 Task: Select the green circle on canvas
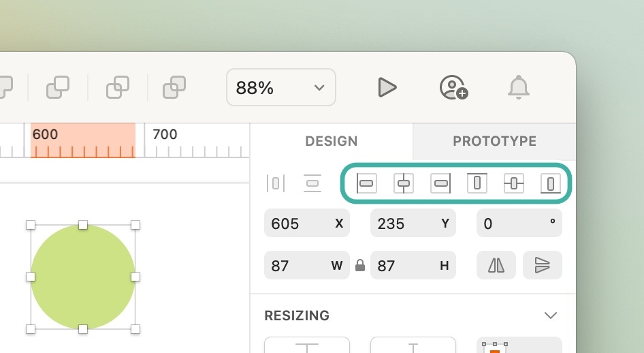point(83,277)
